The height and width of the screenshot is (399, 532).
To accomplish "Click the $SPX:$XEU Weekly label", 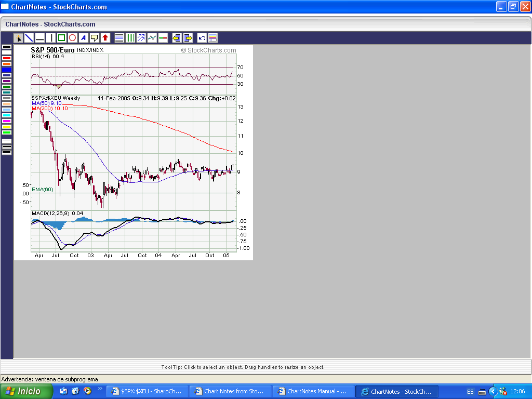I will [x=56, y=98].
